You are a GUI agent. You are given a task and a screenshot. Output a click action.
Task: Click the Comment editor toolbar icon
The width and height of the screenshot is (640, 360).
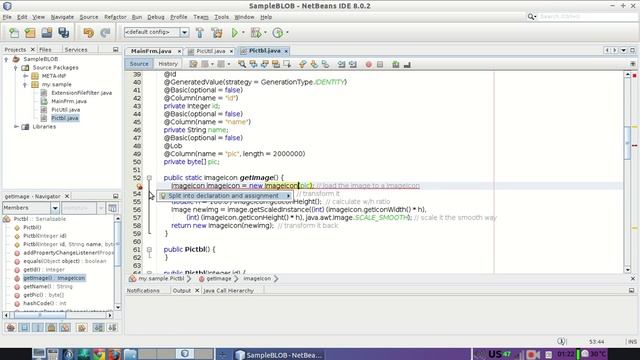(x=396, y=64)
